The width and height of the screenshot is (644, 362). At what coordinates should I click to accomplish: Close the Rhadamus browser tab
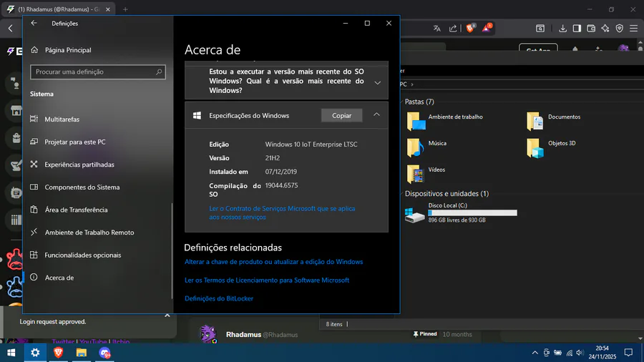pyautogui.click(x=108, y=9)
